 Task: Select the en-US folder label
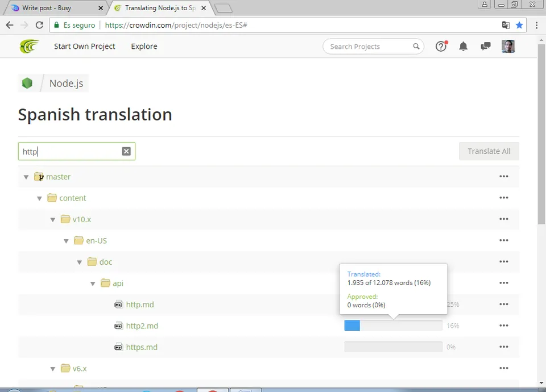[x=97, y=241]
